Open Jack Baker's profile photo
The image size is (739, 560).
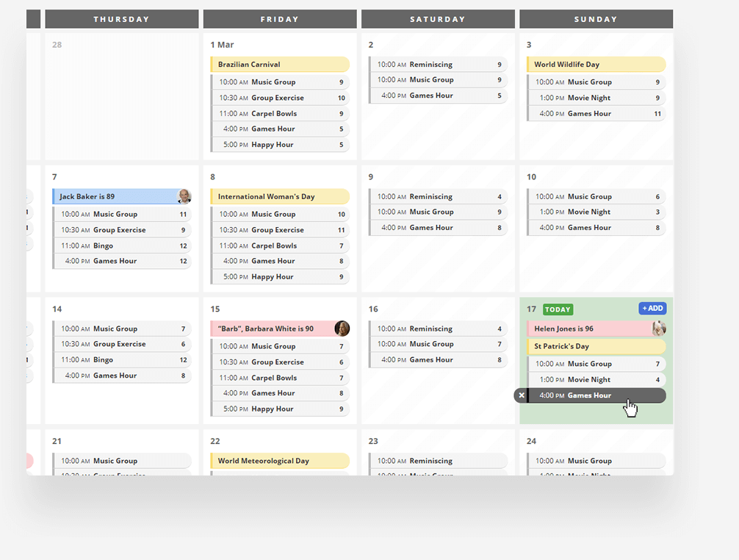pyautogui.click(x=184, y=196)
